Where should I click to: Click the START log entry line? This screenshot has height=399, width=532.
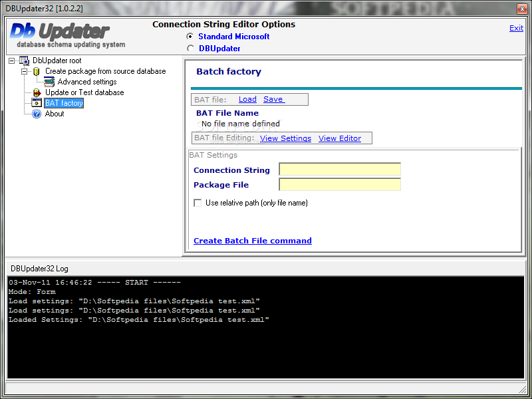[x=94, y=282]
